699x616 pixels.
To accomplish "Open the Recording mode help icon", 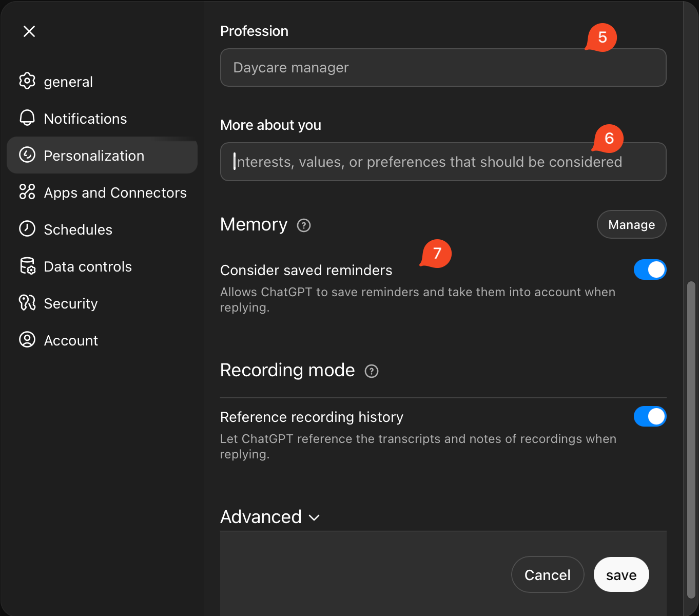I will (x=372, y=371).
